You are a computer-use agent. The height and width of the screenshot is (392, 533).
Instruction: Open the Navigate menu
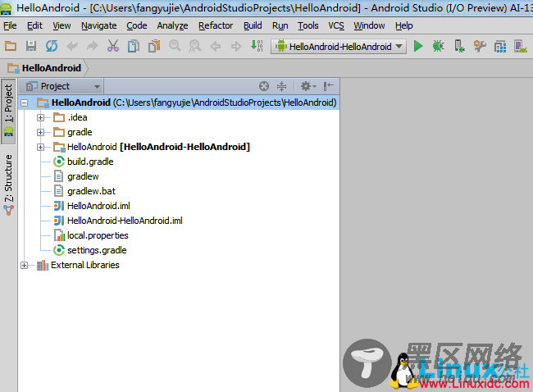click(x=99, y=26)
